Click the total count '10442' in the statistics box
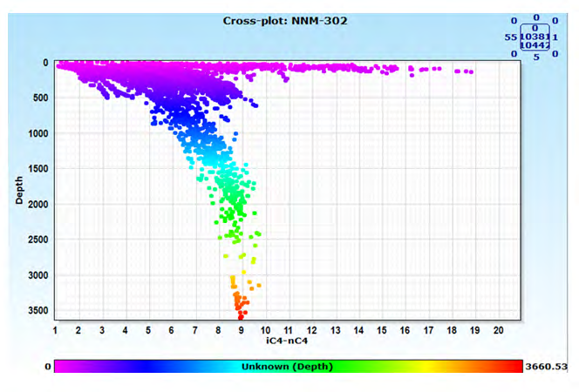 point(535,45)
